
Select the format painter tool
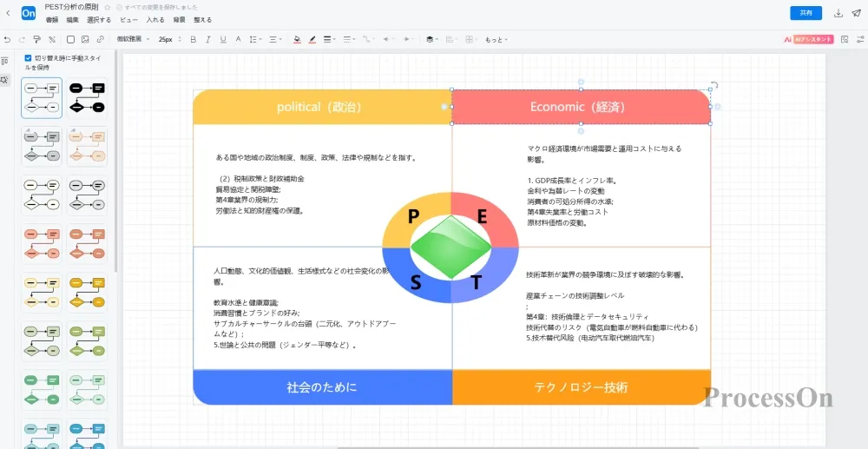pyautogui.click(x=36, y=39)
